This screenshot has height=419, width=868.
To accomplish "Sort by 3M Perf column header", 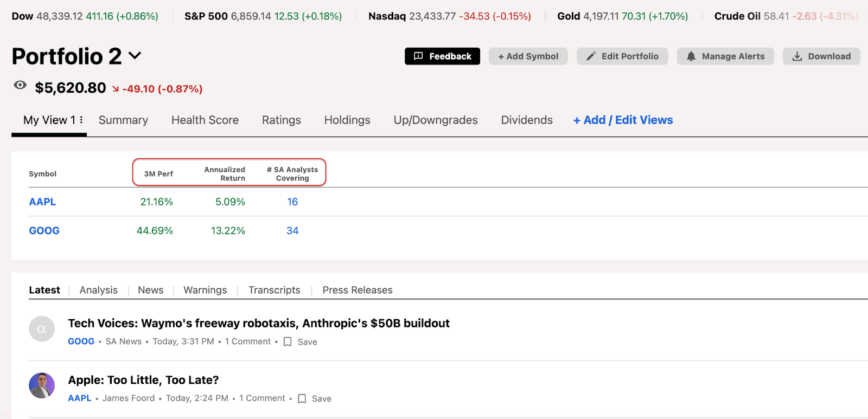I will pyautogui.click(x=158, y=174).
